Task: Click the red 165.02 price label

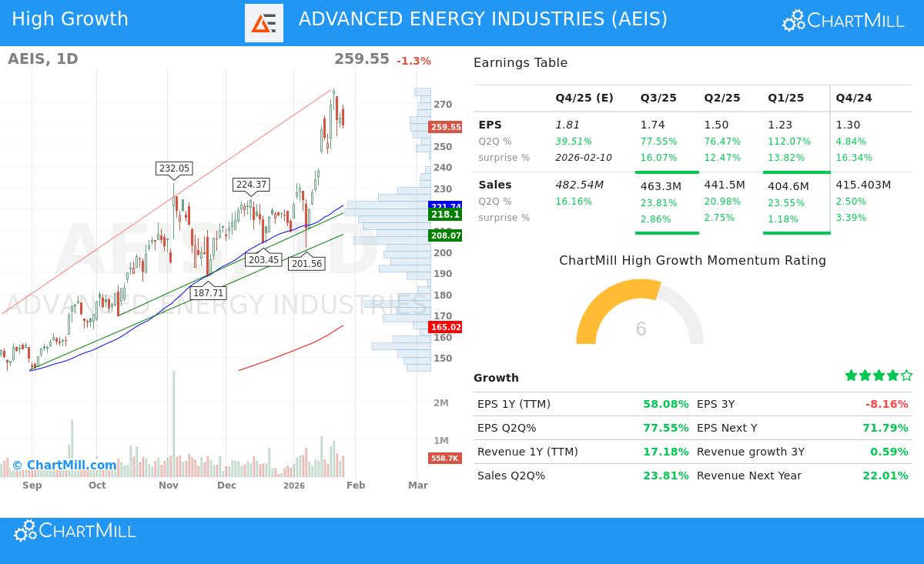Action: click(x=445, y=327)
